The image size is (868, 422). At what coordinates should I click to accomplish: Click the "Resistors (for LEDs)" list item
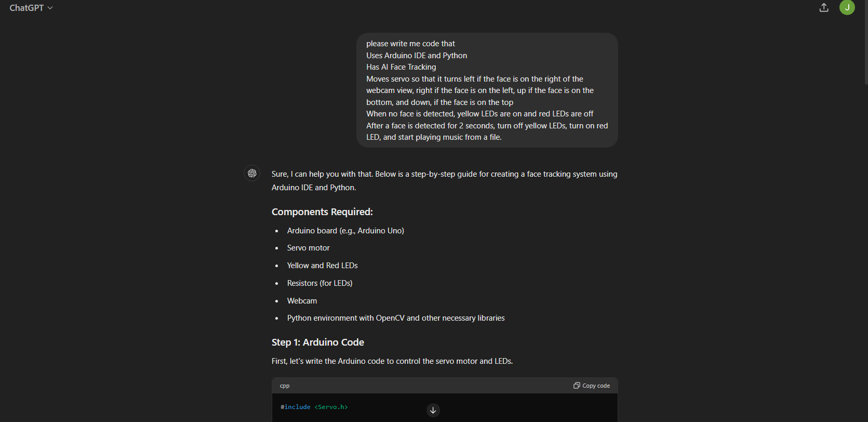[x=319, y=283]
